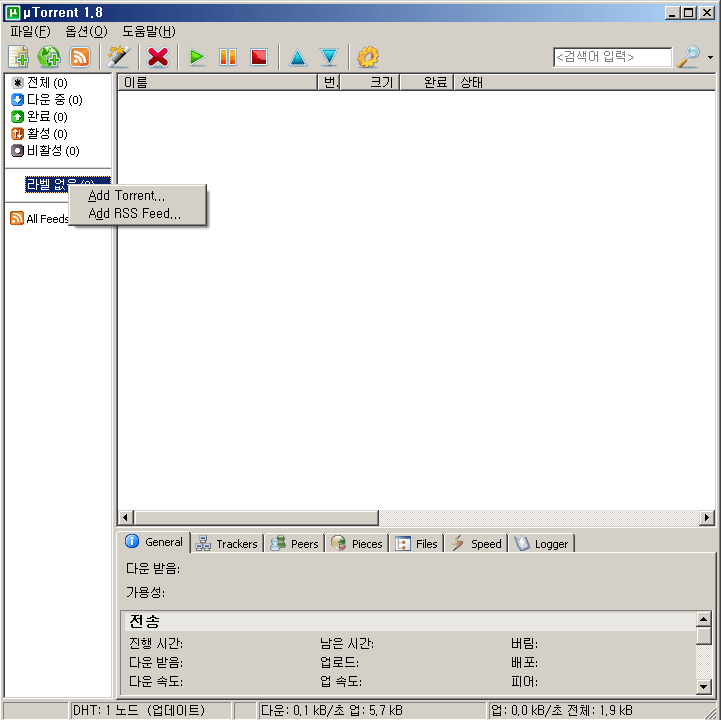Click the DHT: 1 노드 status bar entry
Image resolution: width=721 pixels, height=720 pixels.
(x=150, y=710)
